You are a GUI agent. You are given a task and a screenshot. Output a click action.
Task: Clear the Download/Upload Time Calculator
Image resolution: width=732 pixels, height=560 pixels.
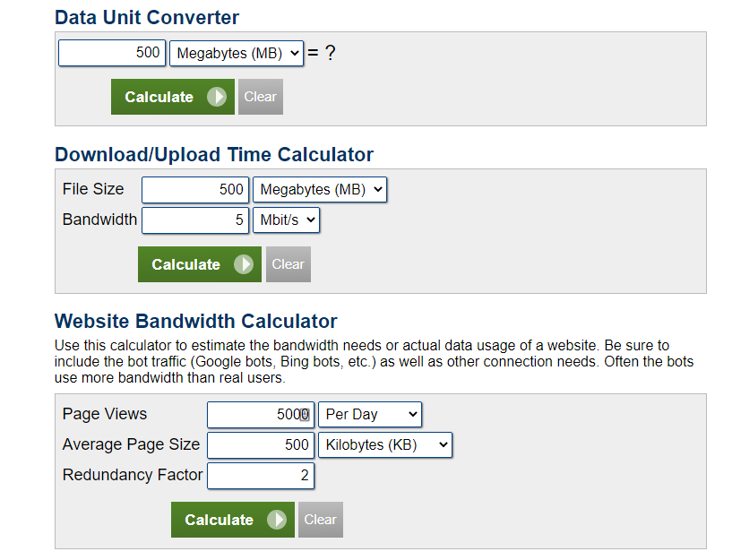point(288,264)
